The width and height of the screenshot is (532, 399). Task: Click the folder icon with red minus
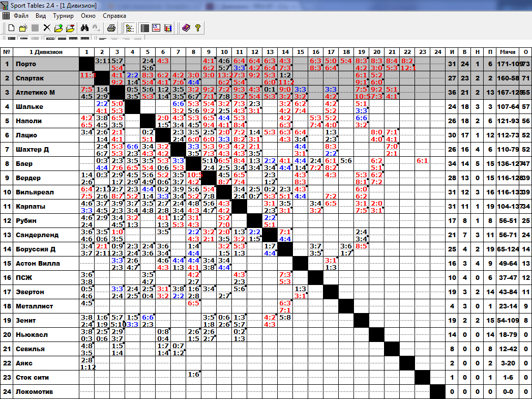(x=70, y=28)
